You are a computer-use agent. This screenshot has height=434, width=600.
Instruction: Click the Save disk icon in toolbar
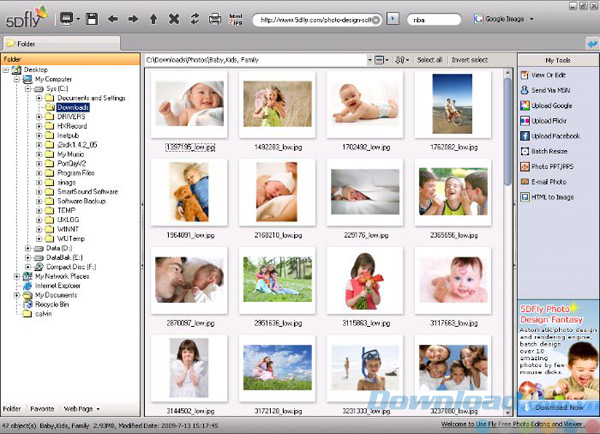pyautogui.click(x=92, y=18)
